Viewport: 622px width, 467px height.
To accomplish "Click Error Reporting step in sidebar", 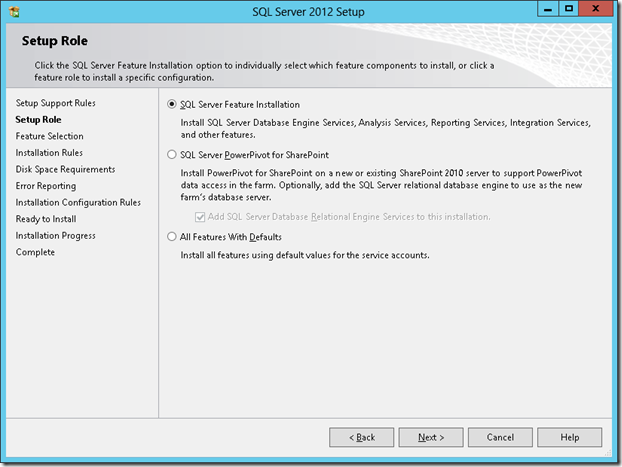I will coord(46,186).
